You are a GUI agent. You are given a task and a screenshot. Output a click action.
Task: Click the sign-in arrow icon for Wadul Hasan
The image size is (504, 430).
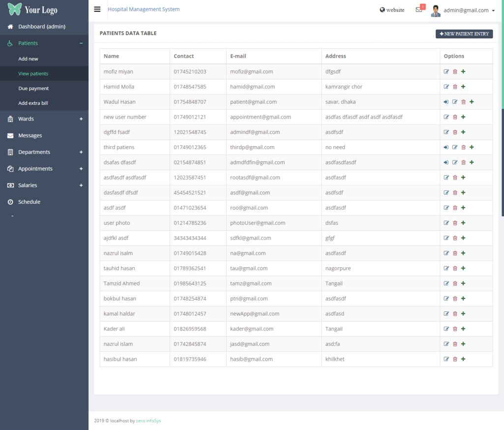[446, 102]
